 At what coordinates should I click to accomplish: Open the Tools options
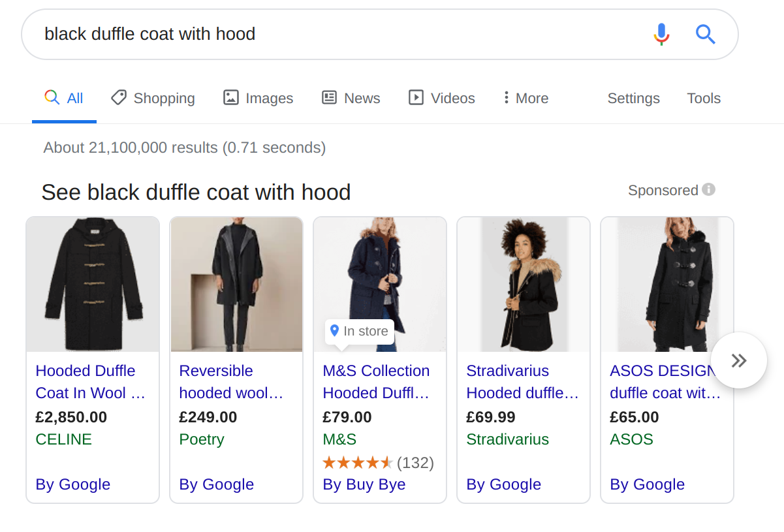pos(704,98)
